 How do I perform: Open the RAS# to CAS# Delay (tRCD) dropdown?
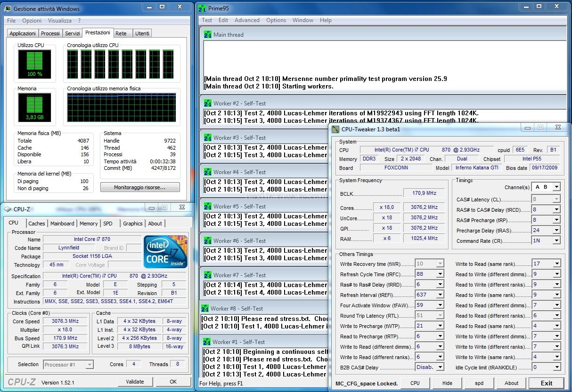click(556, 209)
